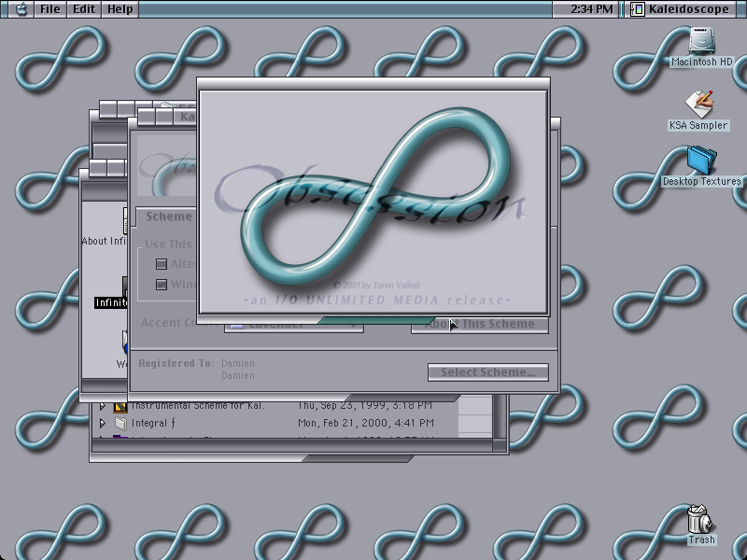Click the 'Instrumental Scheme for Kal.' row name
The image size is (747, 560).
point(198,406)
